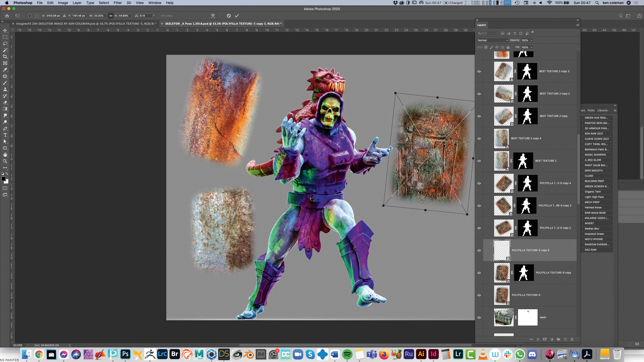Viewport: 644px width, 362px height.
Task: Open the status bar info arrow
Action: point(70,345)
